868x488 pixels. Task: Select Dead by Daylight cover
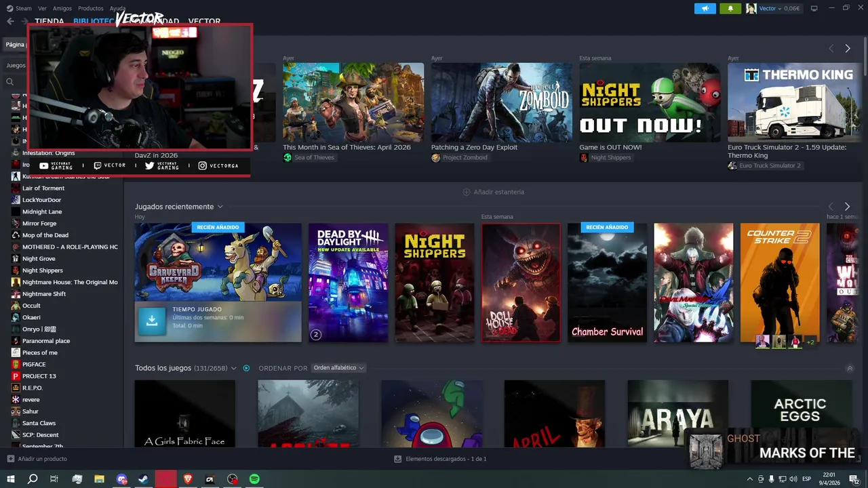click(349, 283)
